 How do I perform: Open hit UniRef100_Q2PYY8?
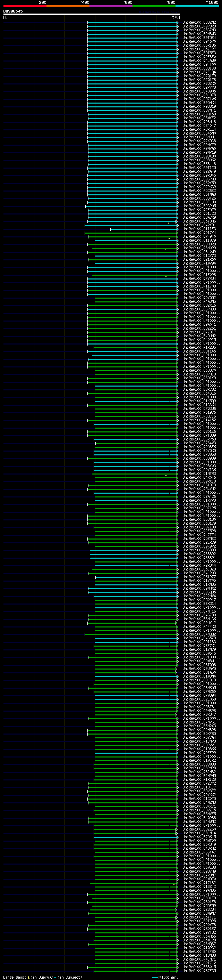199,88
